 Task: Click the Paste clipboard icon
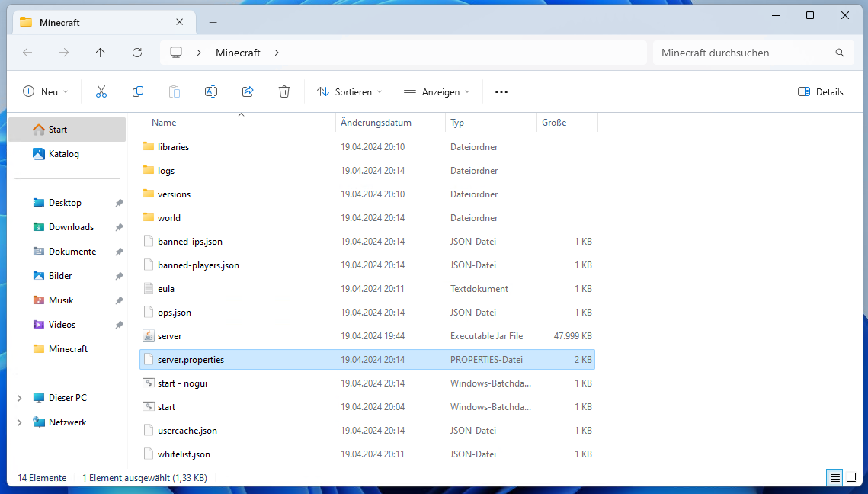click(175, 92)
